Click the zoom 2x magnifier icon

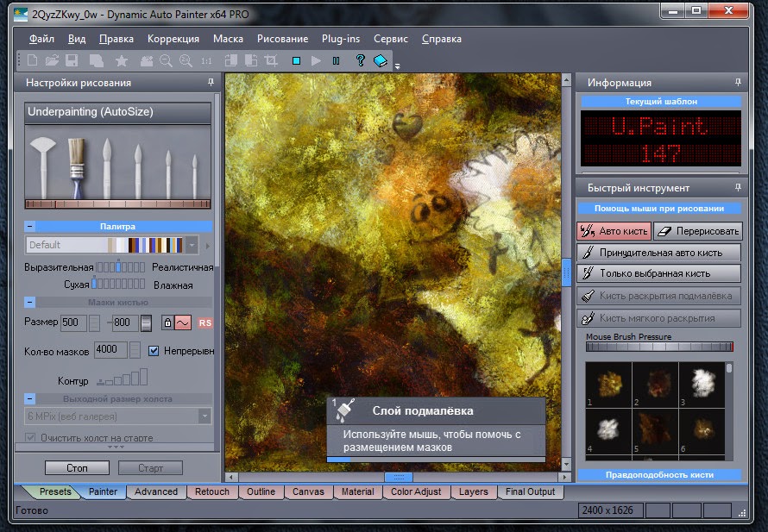186,60
